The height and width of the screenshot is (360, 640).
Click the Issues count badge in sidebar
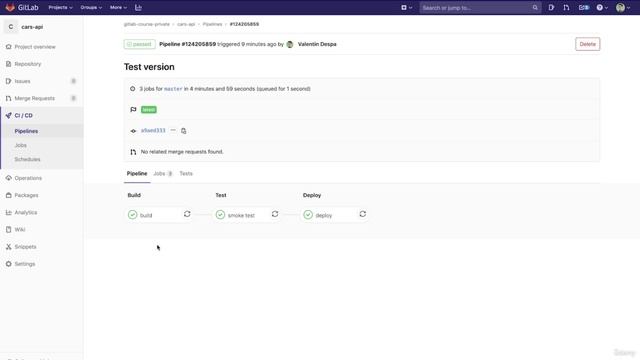[73, 81]
